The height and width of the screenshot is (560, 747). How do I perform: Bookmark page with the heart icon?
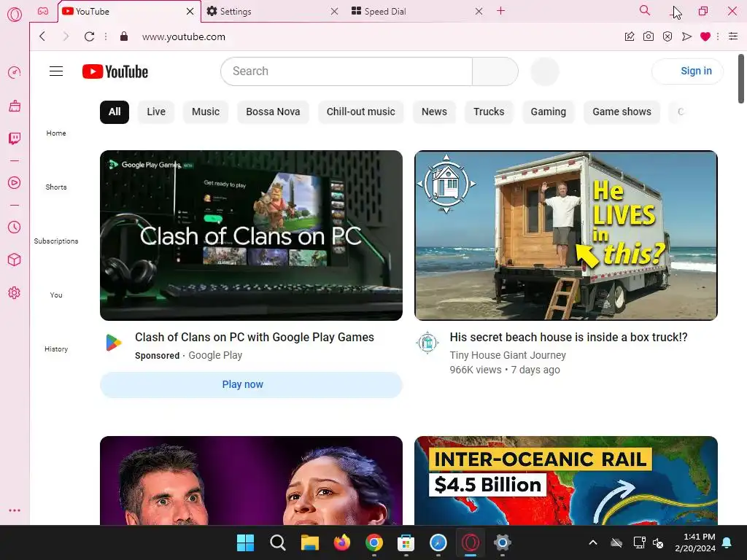click(705, 36)
